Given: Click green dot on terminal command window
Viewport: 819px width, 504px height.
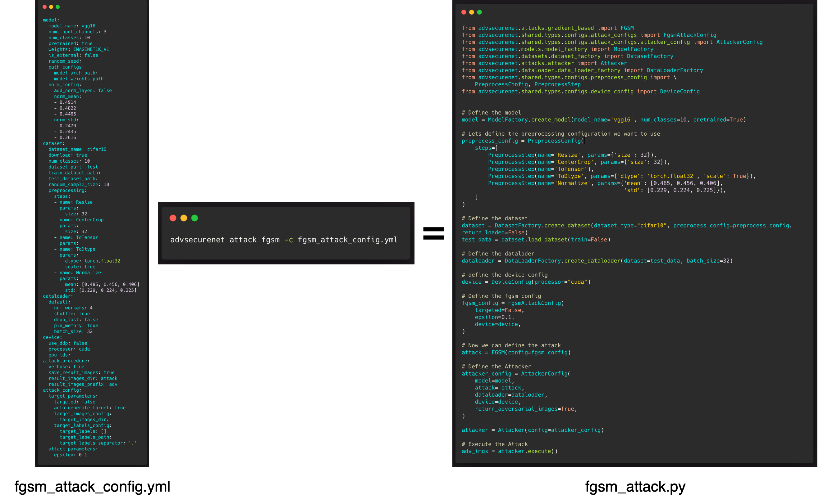Looking at the screenshot, I should pos(194,218).
